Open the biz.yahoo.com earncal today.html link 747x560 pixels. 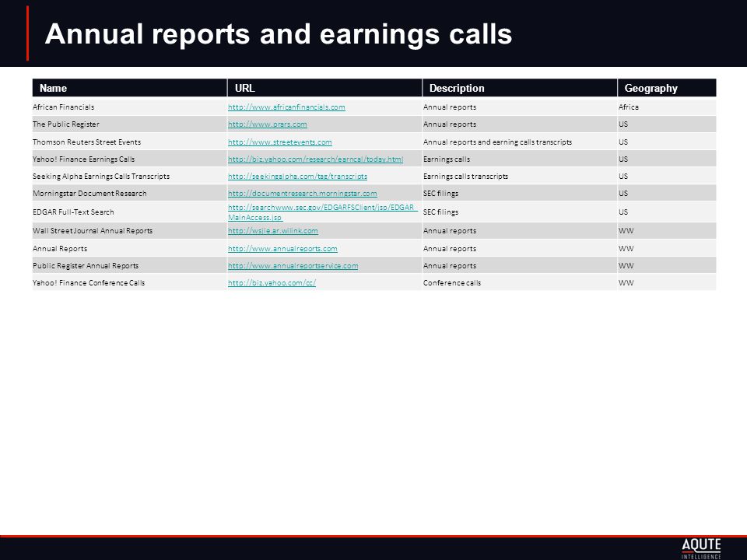pyautogui.click(x=315, y=159)
